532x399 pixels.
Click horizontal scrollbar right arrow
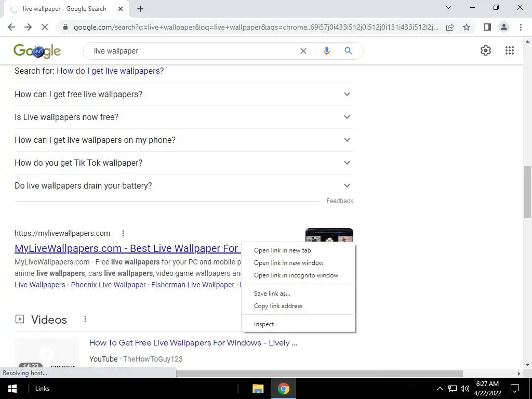pos(518,374)
